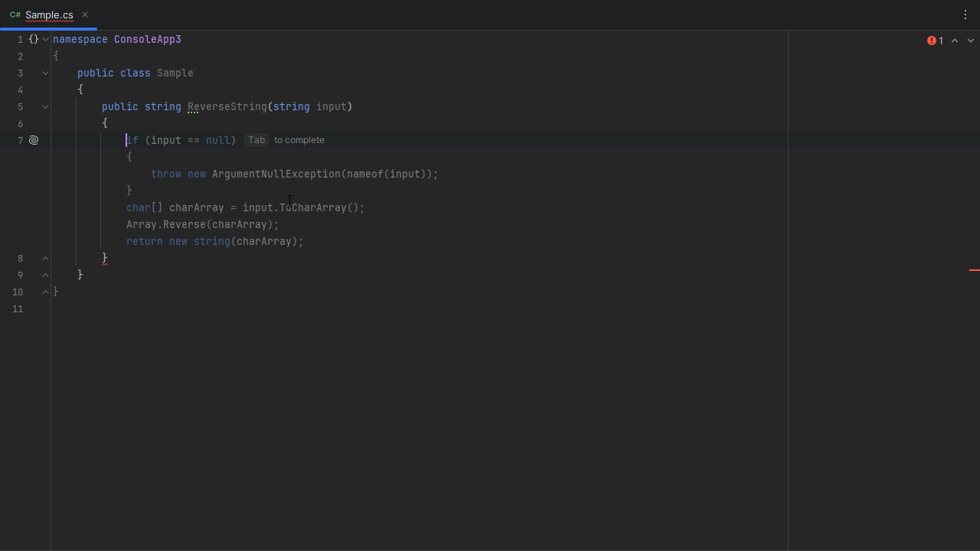Click the ReverseString method name
The height and width of the screenshot is (551, 980).
[227, 106]
